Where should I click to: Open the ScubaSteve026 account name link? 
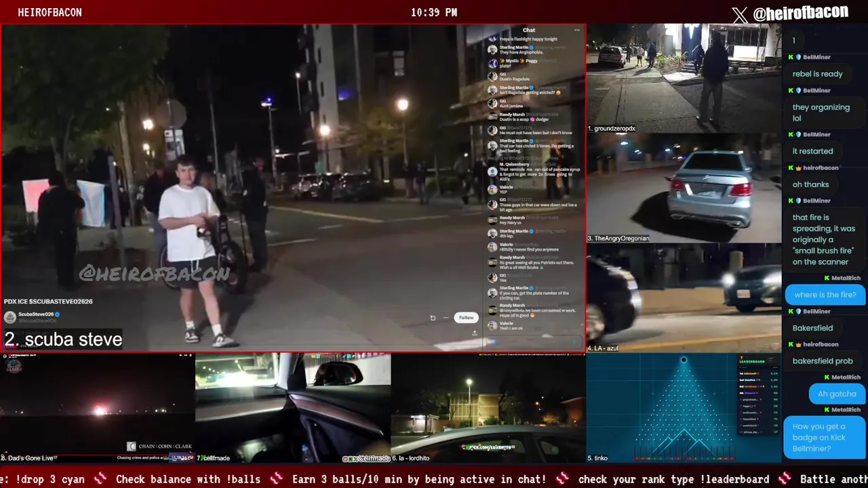[x=35, y=314]
